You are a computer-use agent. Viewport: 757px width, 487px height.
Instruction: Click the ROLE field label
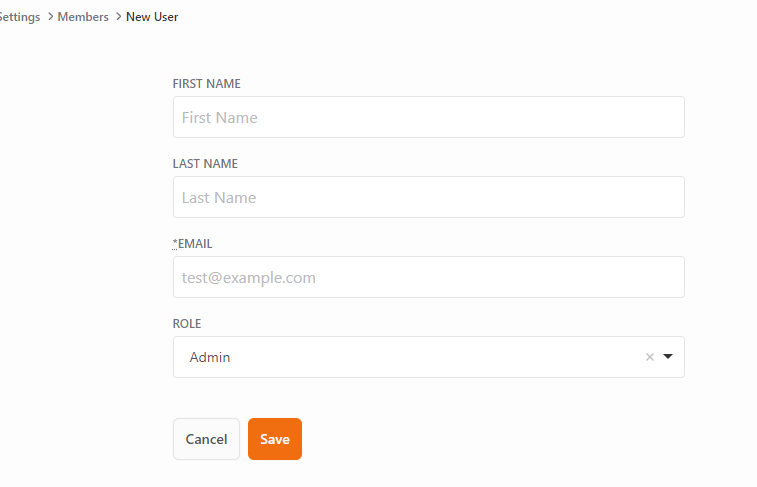click(x=187, y=324)
